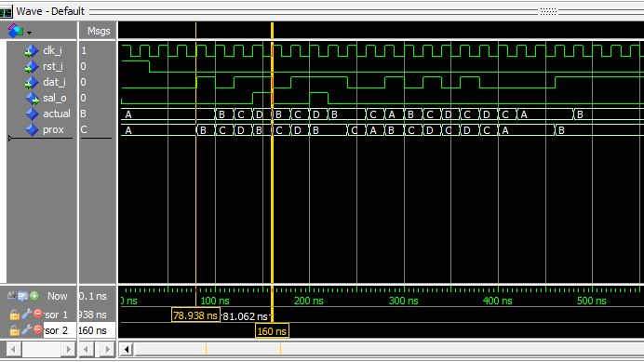
Task: Edit cursor 1 with wrench icon
Action: pos(26,315)
